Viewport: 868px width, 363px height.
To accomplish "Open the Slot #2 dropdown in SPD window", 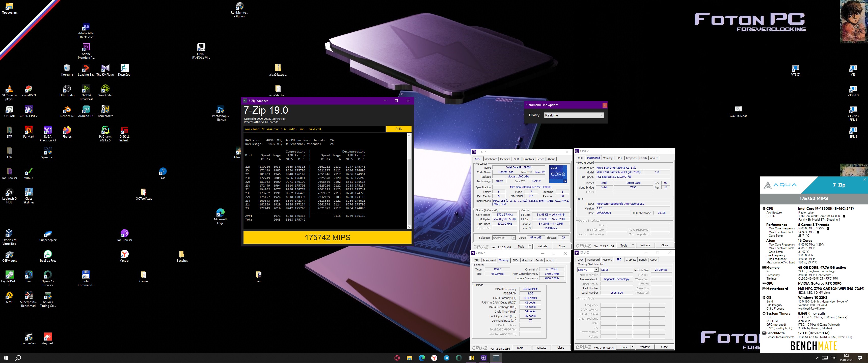I will (588, 270).
